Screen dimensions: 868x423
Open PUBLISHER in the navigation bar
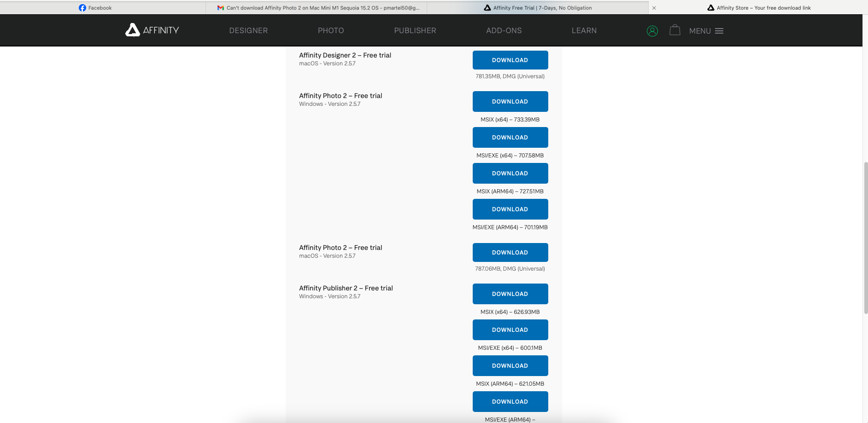coord(415,30)
